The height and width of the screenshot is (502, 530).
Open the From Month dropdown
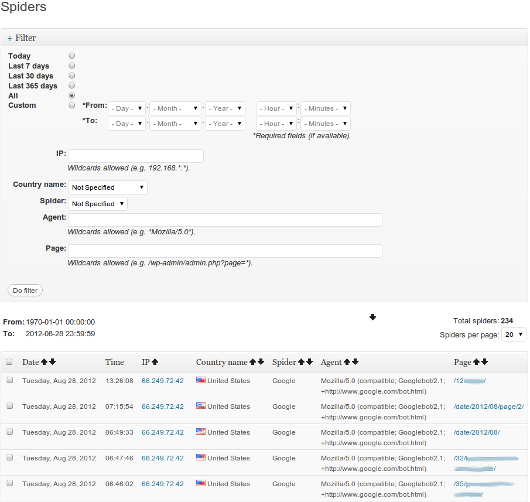point(175,109)
